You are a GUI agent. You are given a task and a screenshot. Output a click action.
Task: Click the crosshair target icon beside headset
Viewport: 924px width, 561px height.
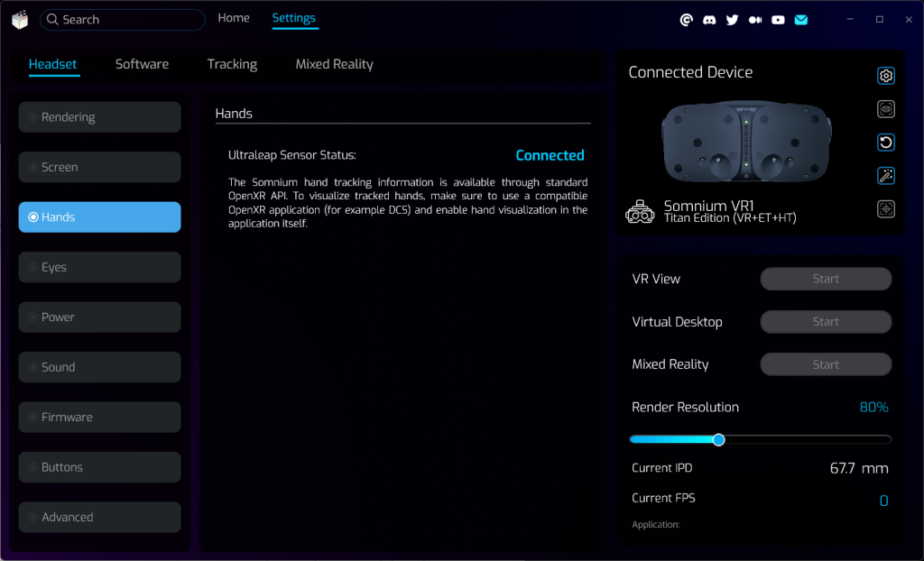(x=886, y=209)
